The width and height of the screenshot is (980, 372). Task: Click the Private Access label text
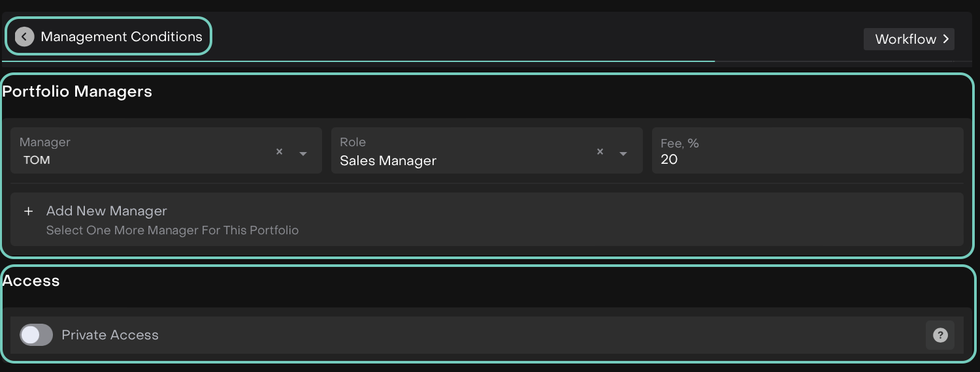[x=110, y=335]
